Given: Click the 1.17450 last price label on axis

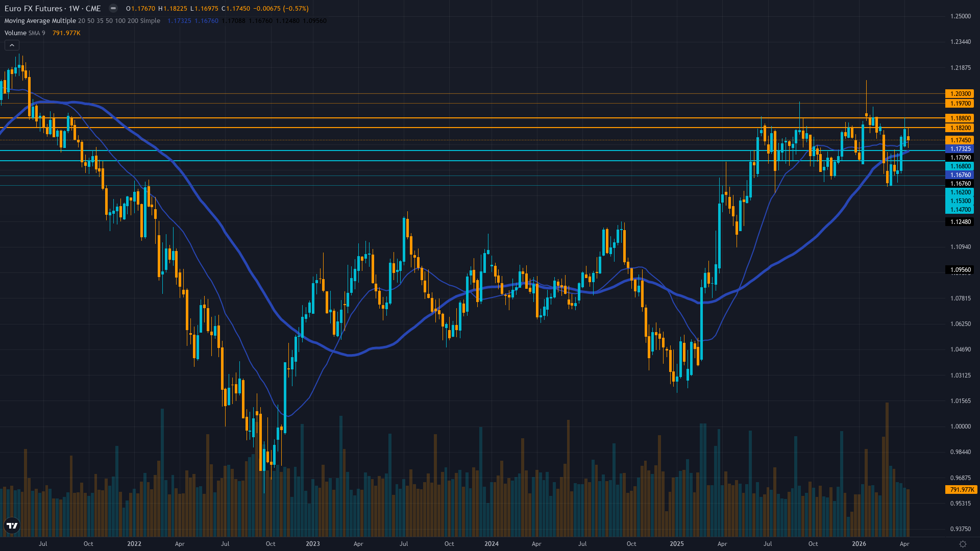Looking at the screenshot, I should tap(960, 140).
